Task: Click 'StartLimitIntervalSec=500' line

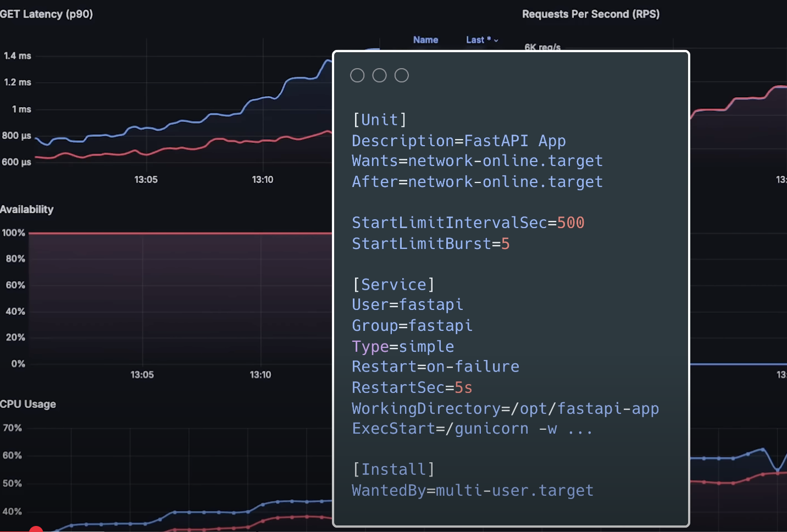Action: (468, 223)
